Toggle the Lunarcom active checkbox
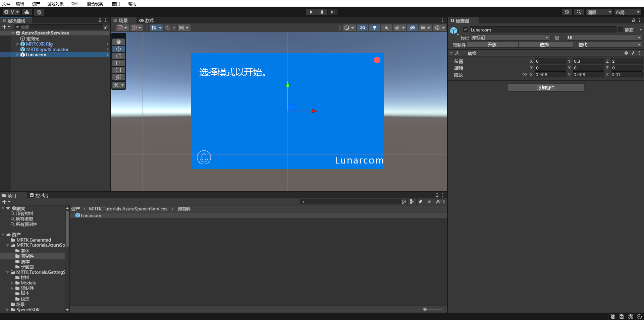The height and width of the screenshot is (320, 644). tap(466, 29)
